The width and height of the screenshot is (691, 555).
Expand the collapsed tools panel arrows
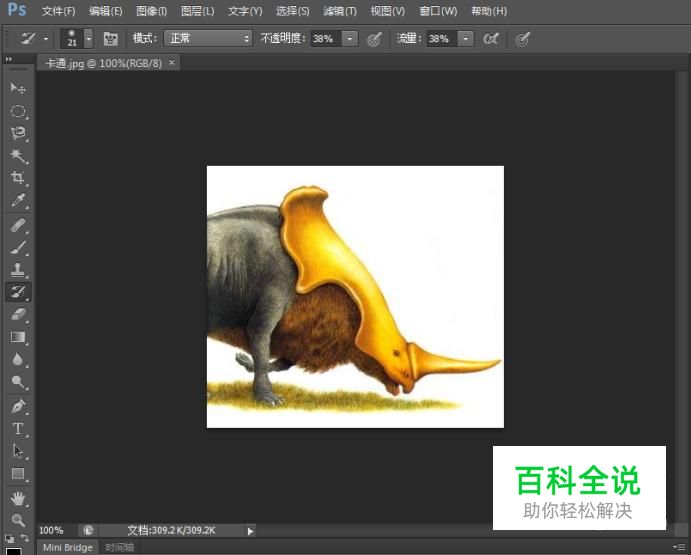pos(8,59)
